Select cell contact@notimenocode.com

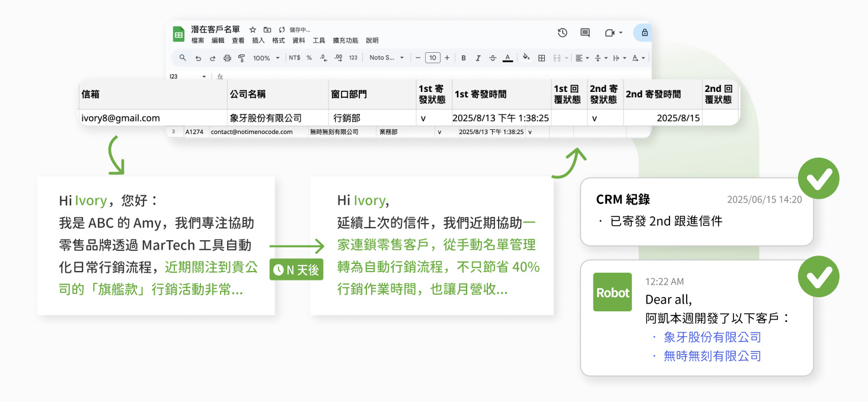pyautogui.click(x=259, y=132)
